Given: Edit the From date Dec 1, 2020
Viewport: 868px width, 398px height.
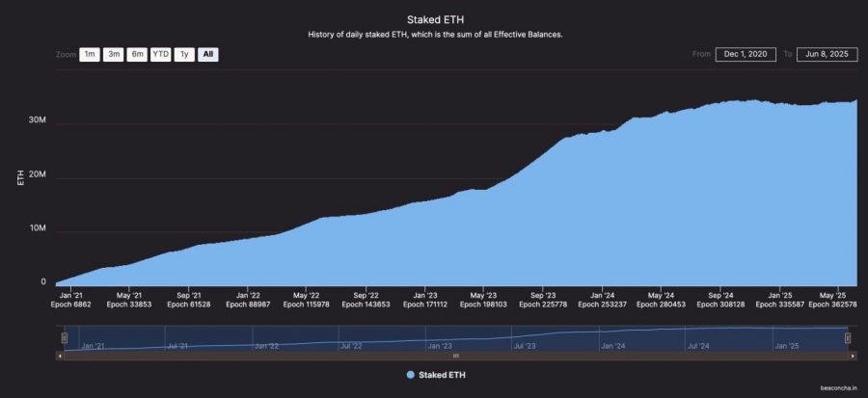Looking at the screenshot, I should tap(746, 54).
